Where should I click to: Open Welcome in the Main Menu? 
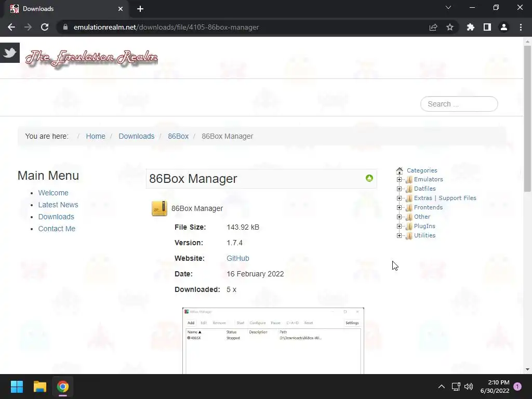(x=54, y=193)
